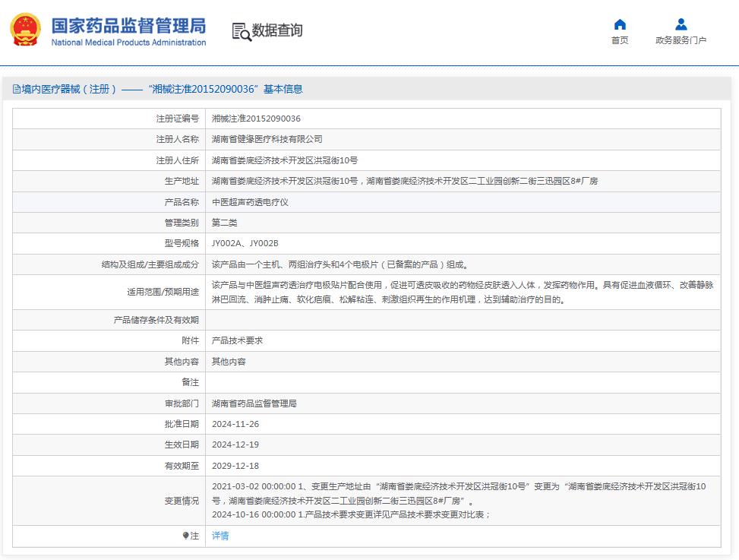This screenshot has height=560, width=739.
Task: Click the 数据查询 data query icon
Action: tap(240, 31)
